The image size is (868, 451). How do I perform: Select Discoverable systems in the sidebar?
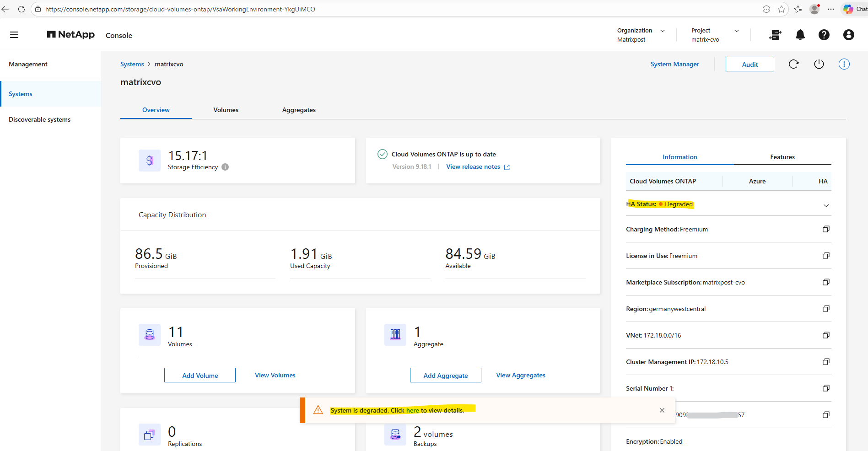click(40, 119)
